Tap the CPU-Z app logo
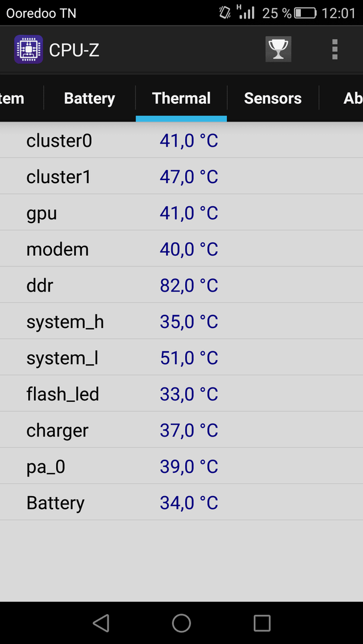Screen dimensions: 363x644 pos(29,49)
